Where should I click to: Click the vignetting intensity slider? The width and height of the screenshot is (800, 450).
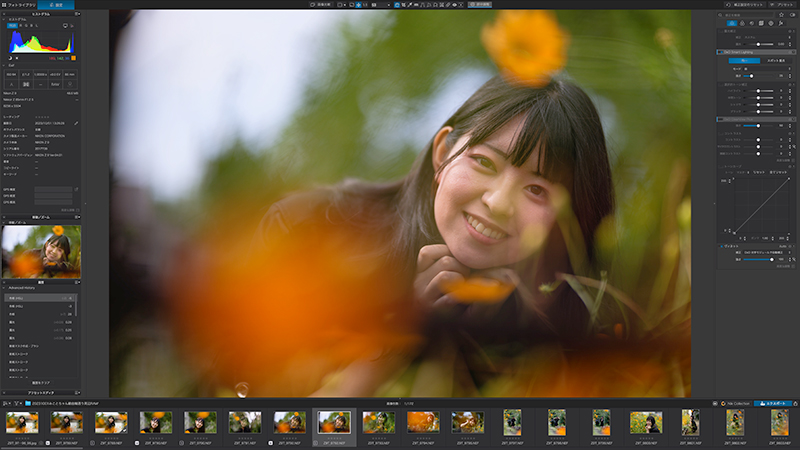click(759, 259)
